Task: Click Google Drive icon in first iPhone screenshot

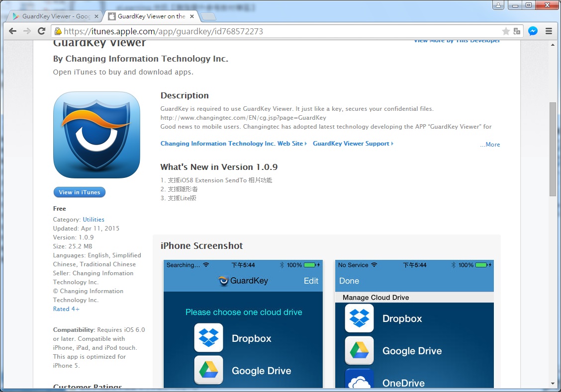Action: 208,370
